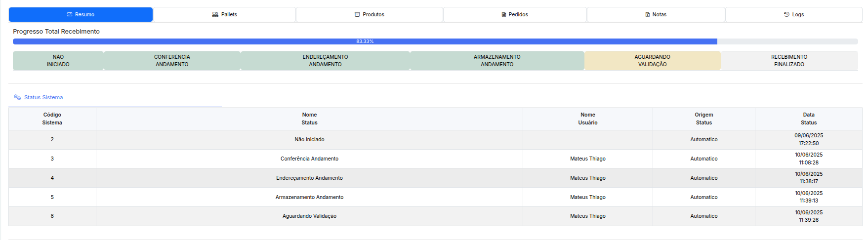Click the 83.33% progress bar
The height and width of the screenshot is (240, 868).
point(365,41)
